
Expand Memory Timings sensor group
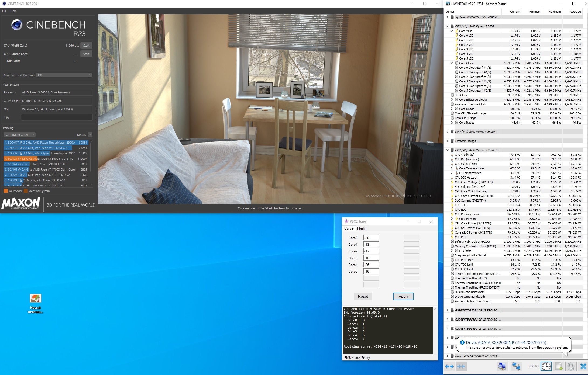click(x=448, y=141)
